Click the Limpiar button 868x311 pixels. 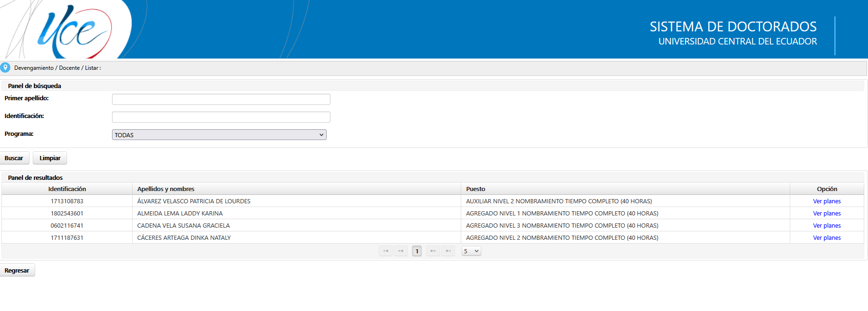coord(50,158)
